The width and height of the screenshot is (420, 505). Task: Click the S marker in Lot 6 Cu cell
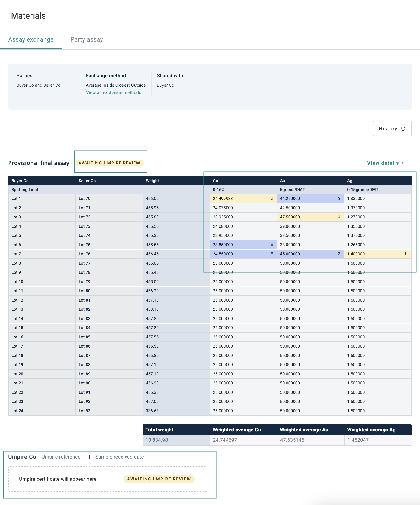pos(272,245)
